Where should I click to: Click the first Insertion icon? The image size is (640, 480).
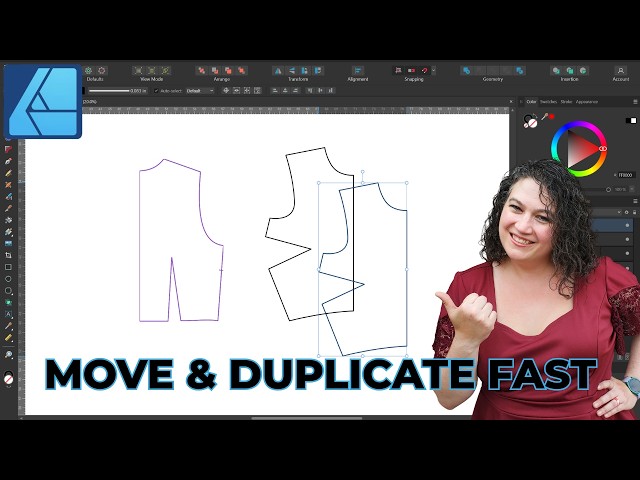pyautogui.click(x=556, y=71)
